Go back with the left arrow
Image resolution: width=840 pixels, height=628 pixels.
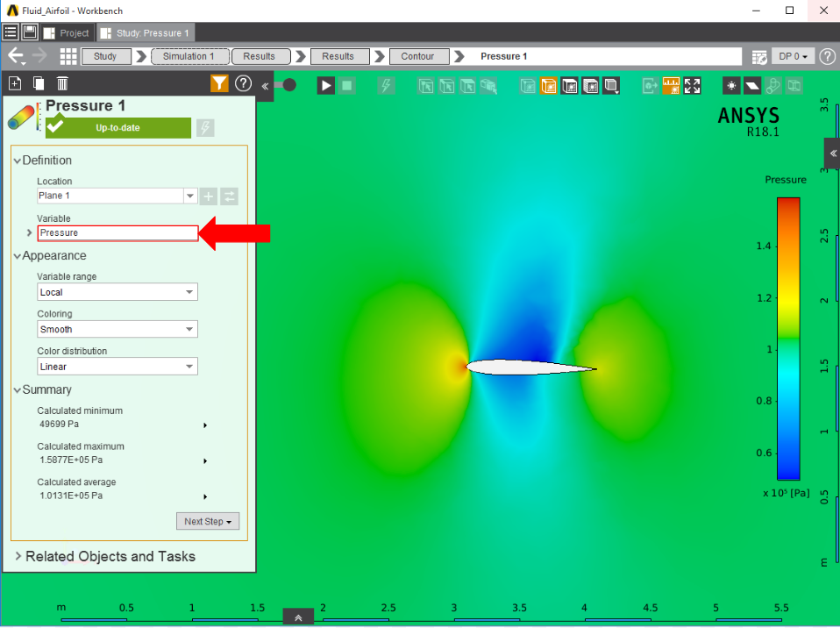[16, 56]
